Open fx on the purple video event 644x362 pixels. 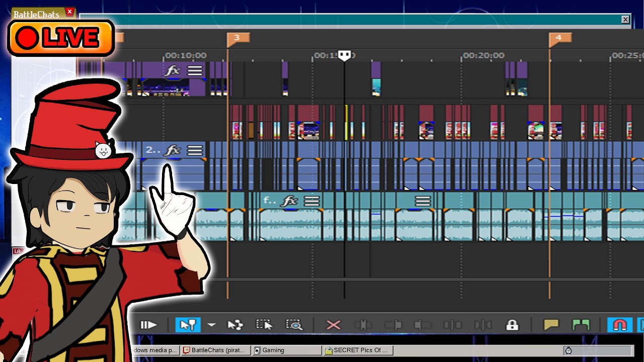(173, 70)
